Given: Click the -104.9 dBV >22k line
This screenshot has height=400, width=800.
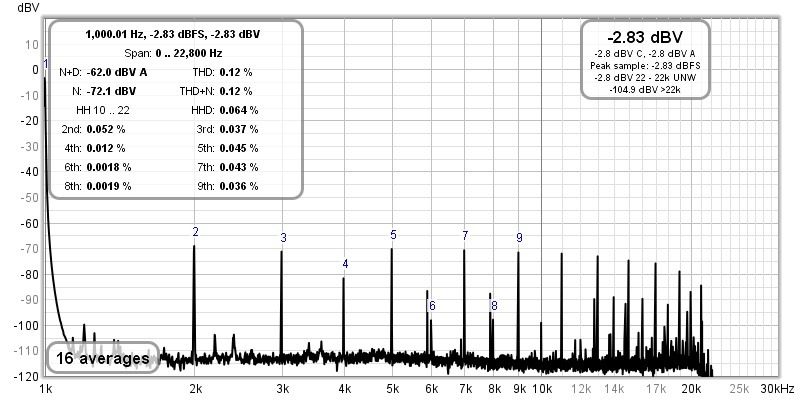Looking at the screenshot, I should 645,90.
